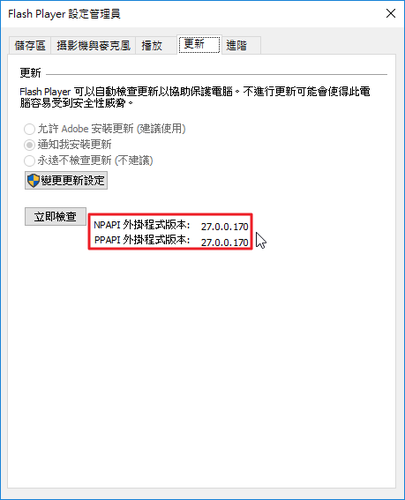Image resolution: width=405 pixels, height=500 pixels.
Task: Click the Flash Player 設定管理員 title bar text
Action: coord(64,14)
